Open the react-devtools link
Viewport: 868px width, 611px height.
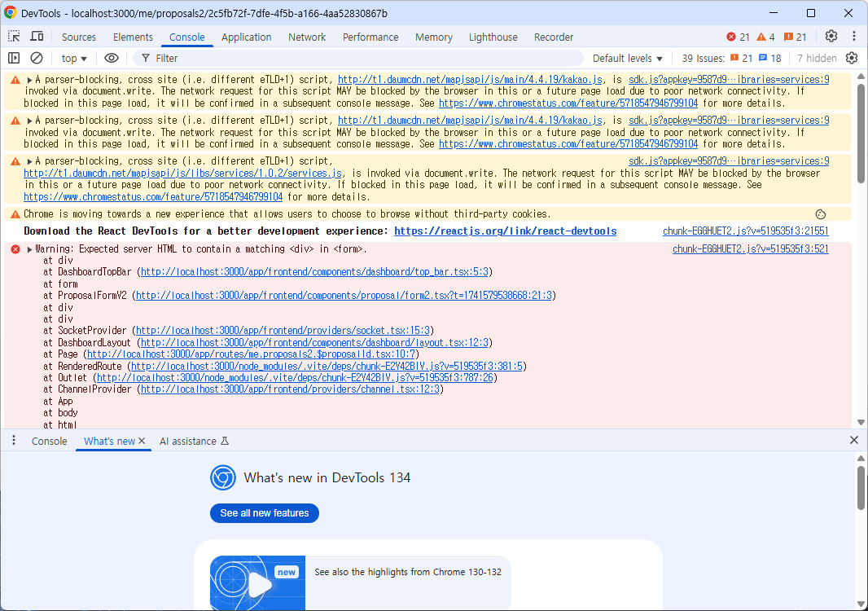coord(505,231)
